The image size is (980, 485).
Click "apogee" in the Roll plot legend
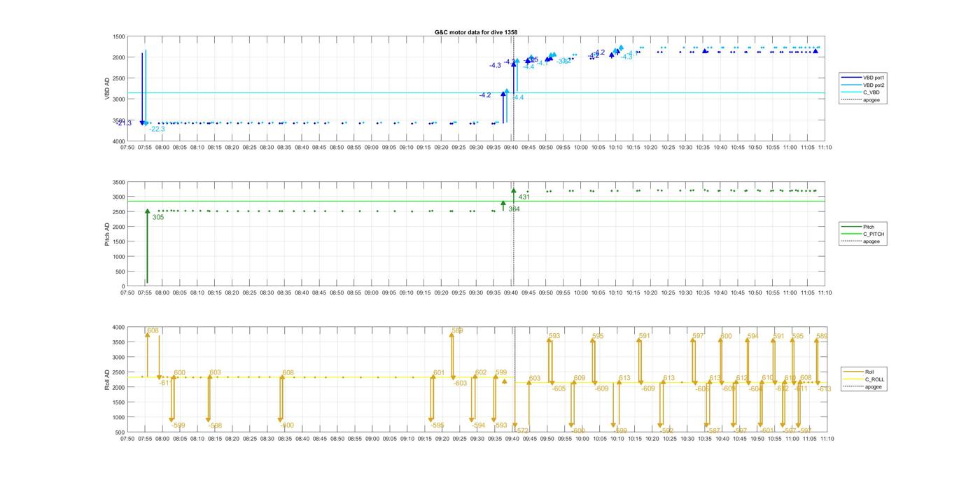(x=874, y=387)
